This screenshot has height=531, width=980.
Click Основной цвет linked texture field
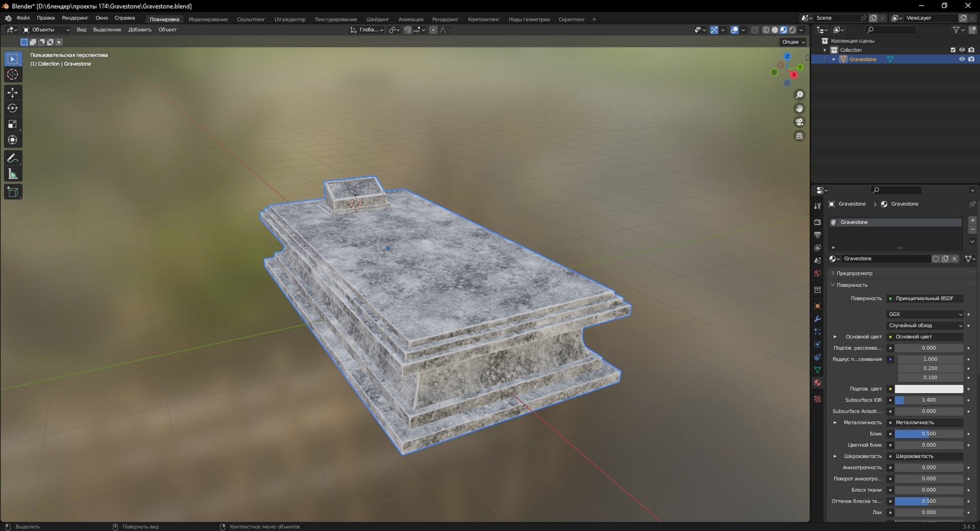click(x=925, y=336)
